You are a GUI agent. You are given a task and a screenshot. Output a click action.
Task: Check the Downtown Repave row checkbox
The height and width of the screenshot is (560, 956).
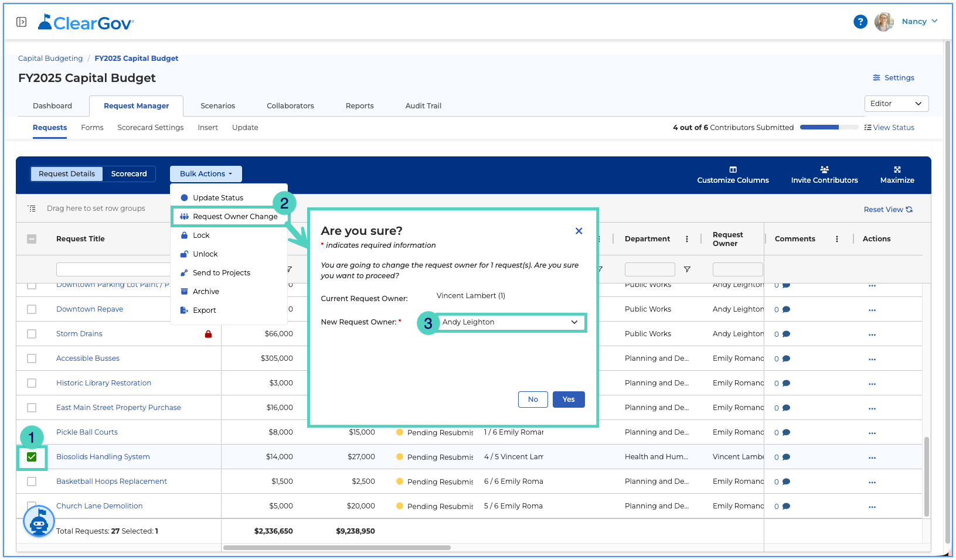point(32,309)
